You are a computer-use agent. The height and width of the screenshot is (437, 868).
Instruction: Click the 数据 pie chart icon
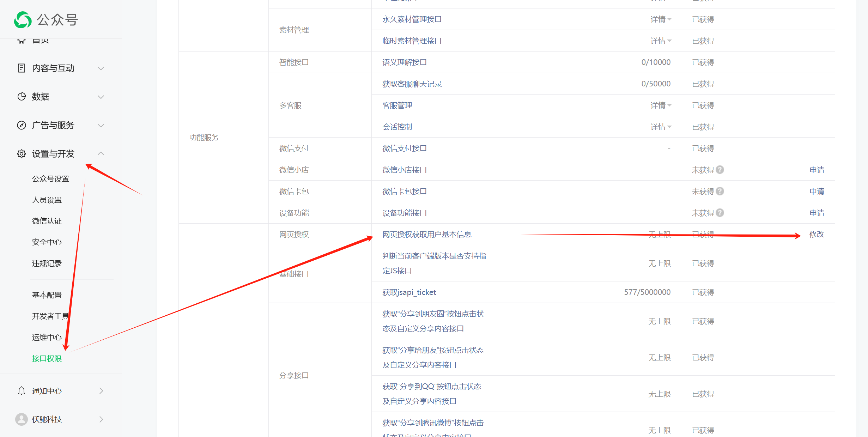pyautogui.click(x=22, y=97)
